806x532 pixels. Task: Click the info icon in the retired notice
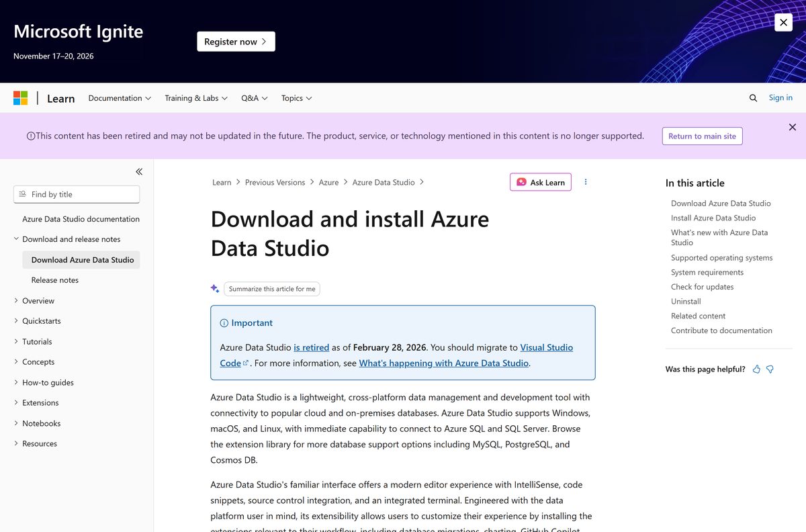pos(31,136)
